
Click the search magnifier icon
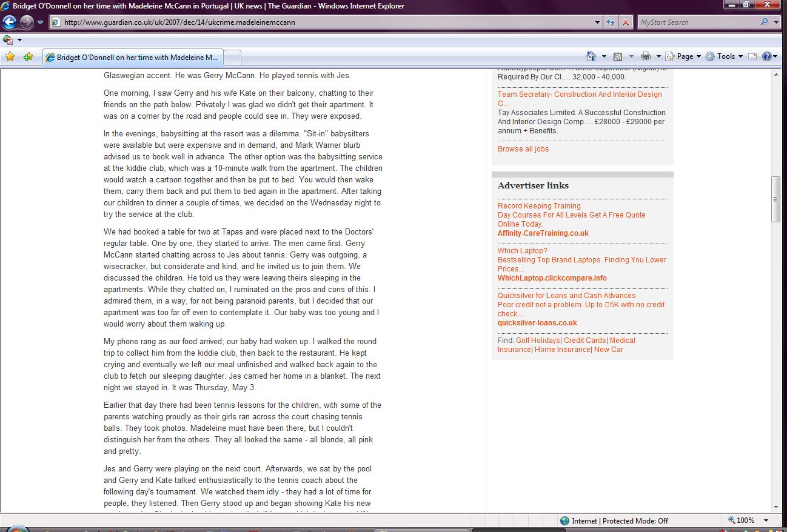pyautogui.click(x=764, y=22)
